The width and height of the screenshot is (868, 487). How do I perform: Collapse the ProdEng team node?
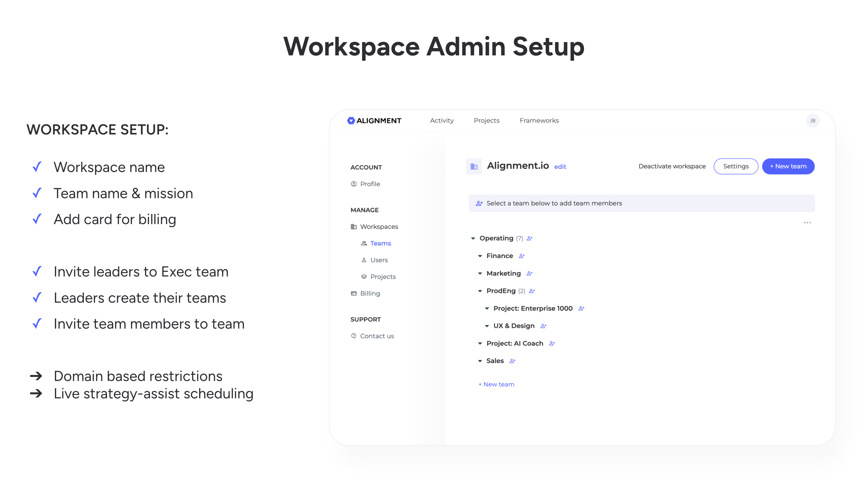pyautogui.click(x=480, y=291)
